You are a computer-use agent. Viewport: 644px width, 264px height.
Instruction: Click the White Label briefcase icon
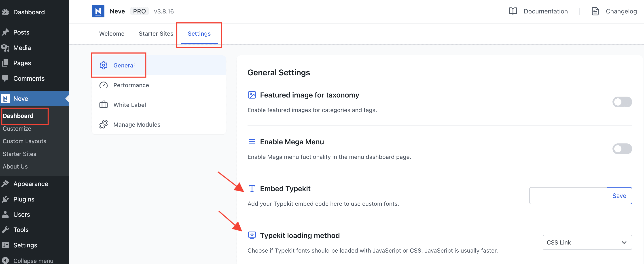tap(103, 105)
